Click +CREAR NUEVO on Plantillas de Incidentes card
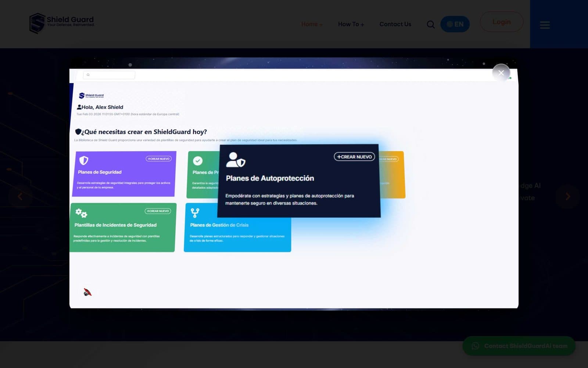588x368 pixels. [x=158, y=211]
